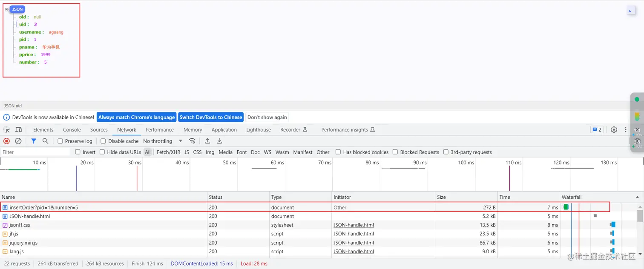The image size is (644, 269).
Task: Toggle the network filter funnel icon
Action: (x=34, y=141)
